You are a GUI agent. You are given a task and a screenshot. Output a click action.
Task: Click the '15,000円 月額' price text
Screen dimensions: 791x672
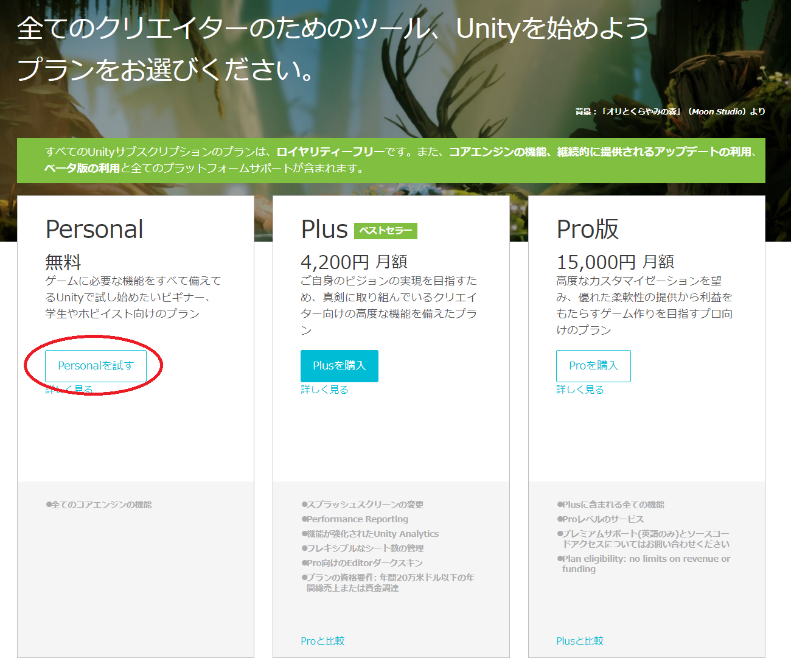pyautogui.click(x=615, y=262)
